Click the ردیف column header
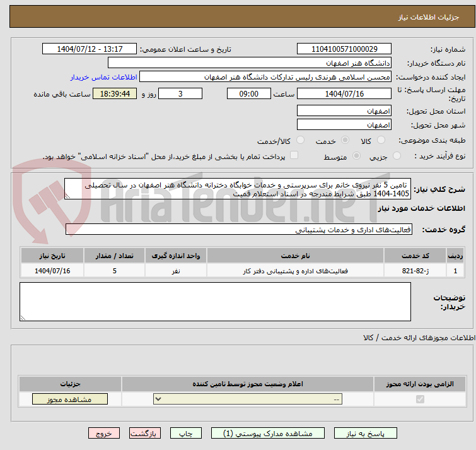The height and width of the screenshot is (450, 476). 455,256
